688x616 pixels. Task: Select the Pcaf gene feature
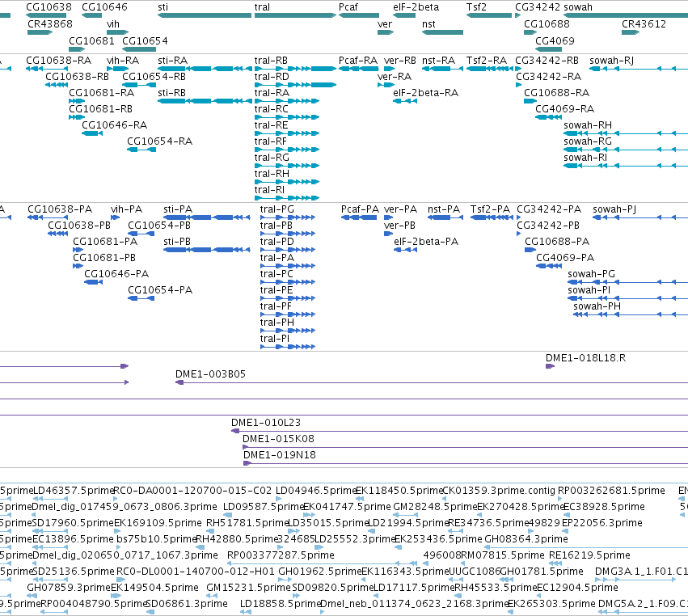[x=358, y=15]
